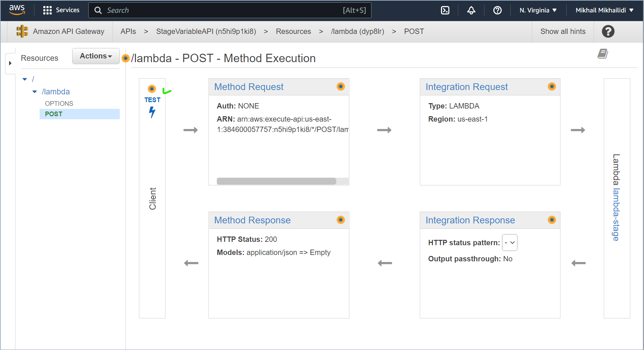Click the documentation icon above Method Execution

(602, 53)
